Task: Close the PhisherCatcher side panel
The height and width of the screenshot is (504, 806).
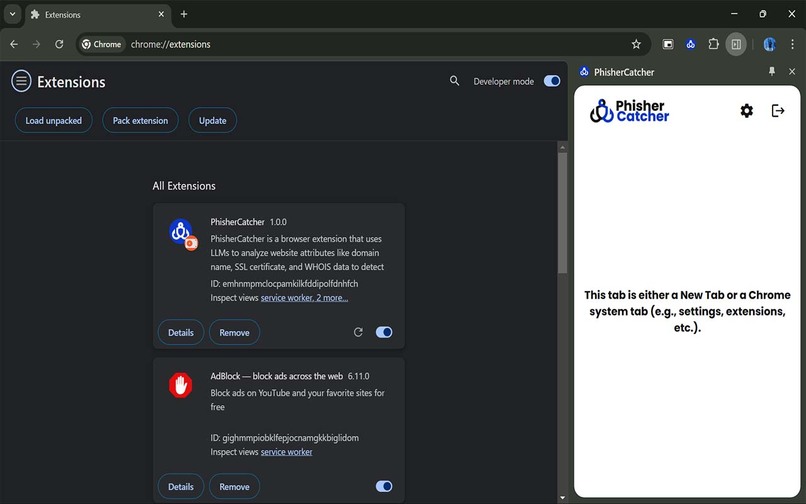Action: click(x=792, y=71)
